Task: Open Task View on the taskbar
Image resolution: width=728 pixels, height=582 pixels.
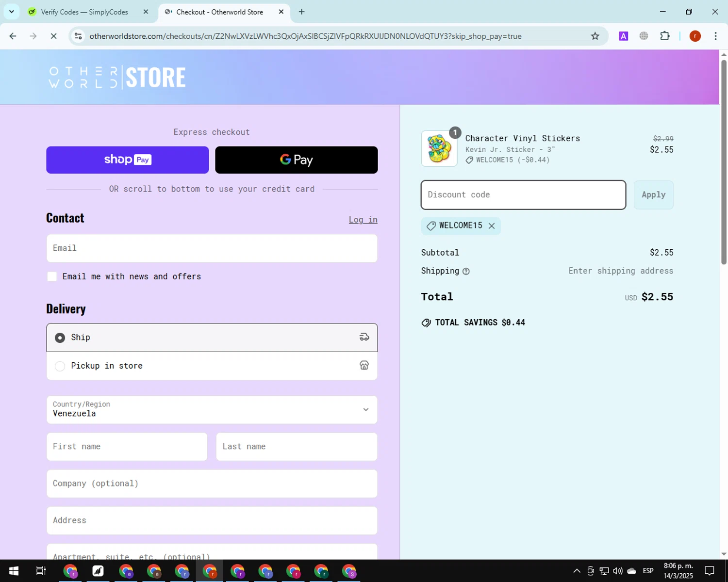Action: click(41, 571)
